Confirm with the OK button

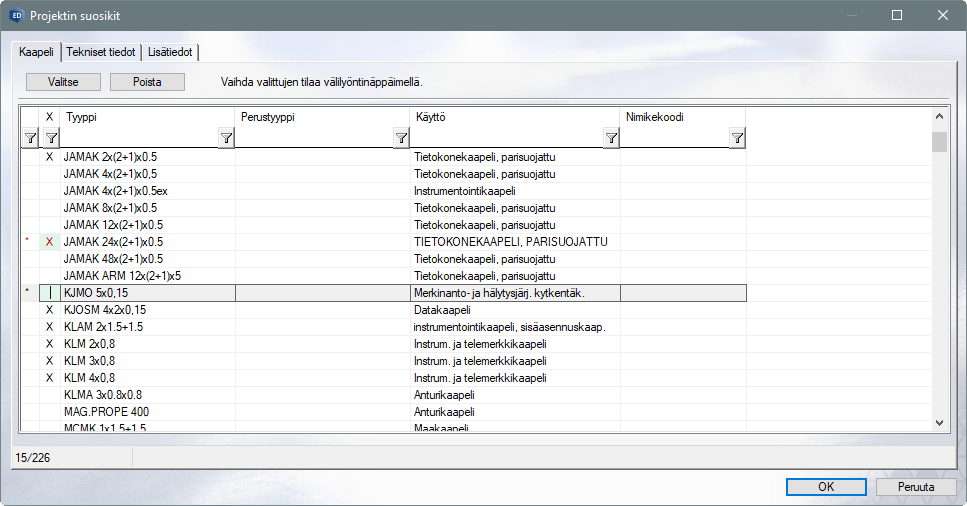click(x=825, y=487)
